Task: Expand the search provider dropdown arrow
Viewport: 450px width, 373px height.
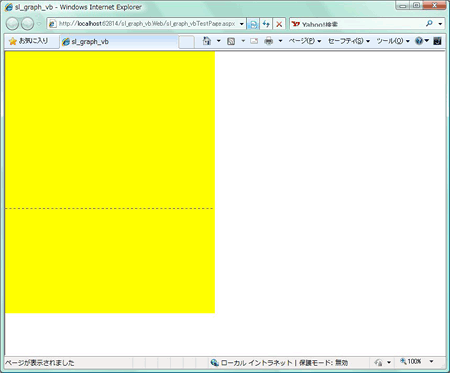Action: [440, 24]
